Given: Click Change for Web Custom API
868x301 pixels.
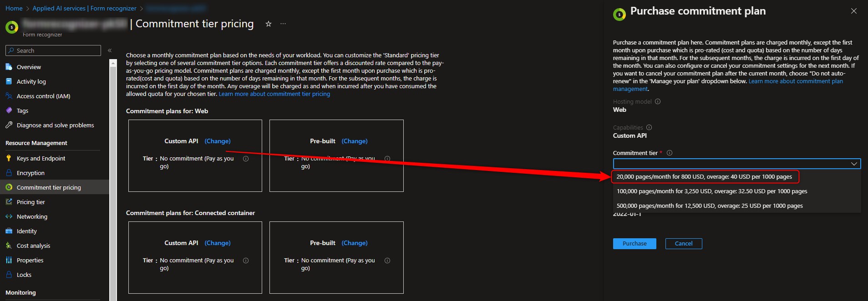Looking at the screenshot, I should pyautogui.click(x=218, y=141).
